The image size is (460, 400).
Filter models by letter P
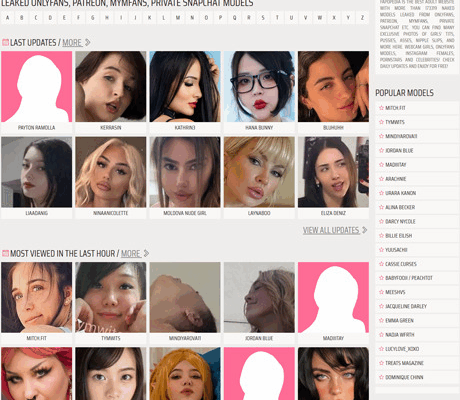click(220, 18)
